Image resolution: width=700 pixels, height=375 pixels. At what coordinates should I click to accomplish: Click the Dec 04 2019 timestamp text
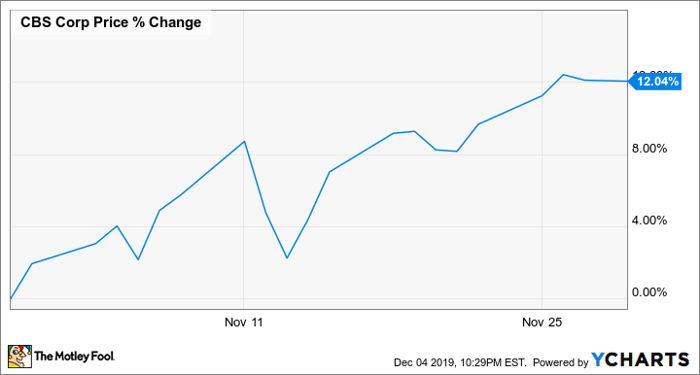pyautogui.click(x=459, y=362)
